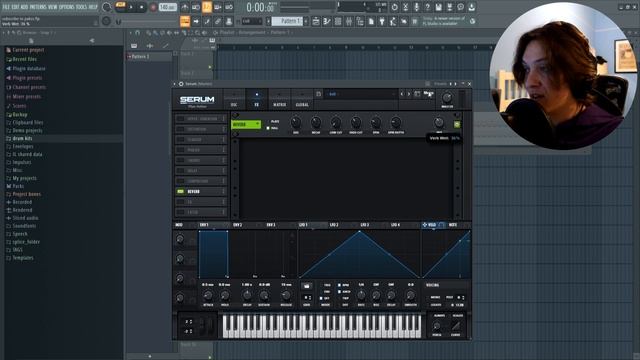The width and height of the screenshot is (640, 360).
Task: Switch to Serum FX tab
Action: tap(257, 100)
